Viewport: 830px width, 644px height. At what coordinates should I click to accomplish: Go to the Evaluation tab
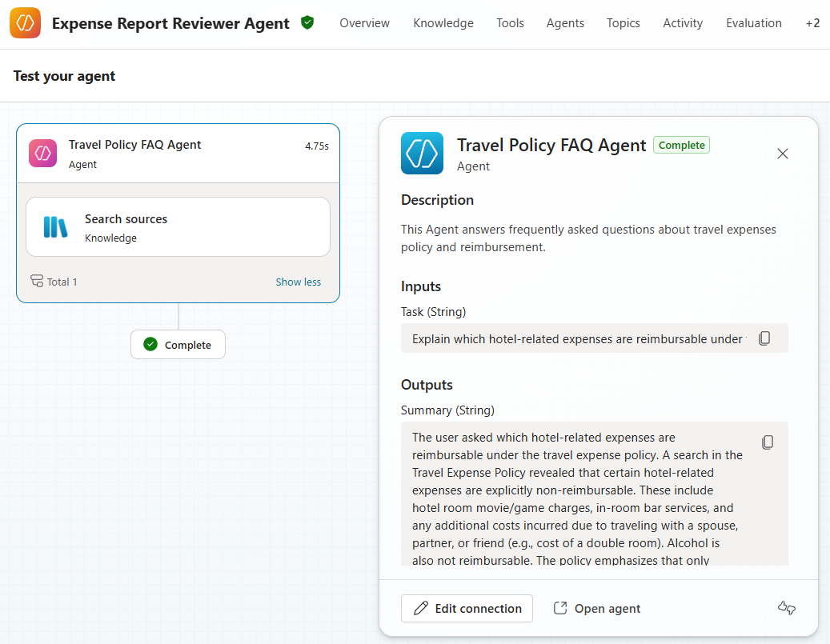753,23
